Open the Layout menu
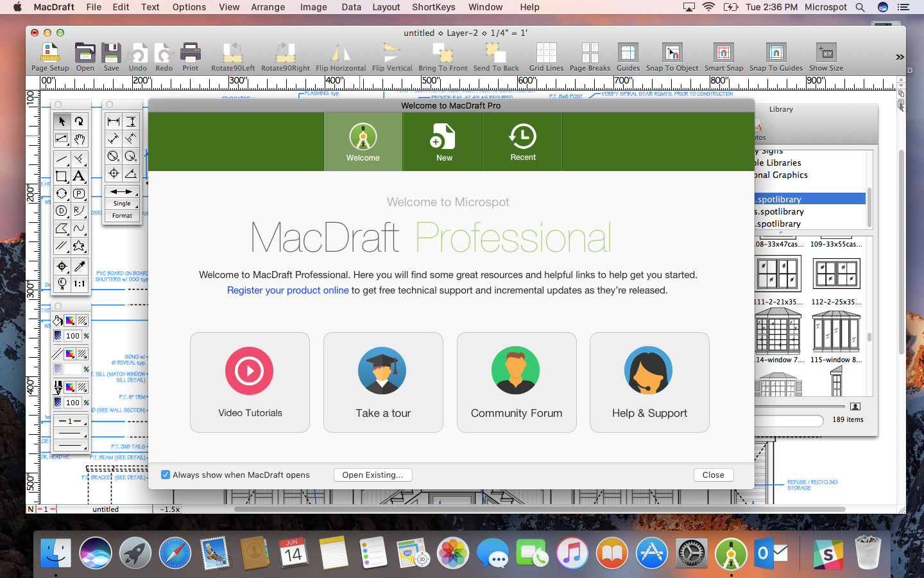The image size is (924, 578). 386,7
